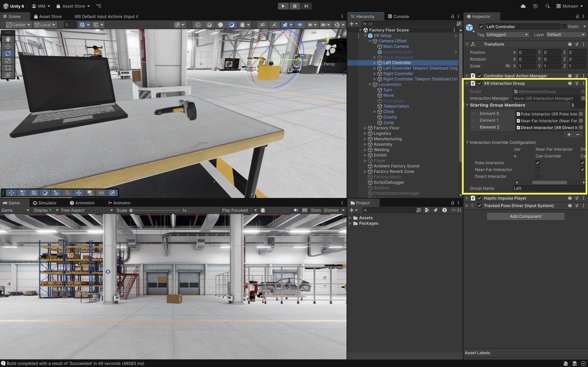Viewport: 588px width, 367px height.
Task: Click the Play button
Action: (x=283, y=6)
